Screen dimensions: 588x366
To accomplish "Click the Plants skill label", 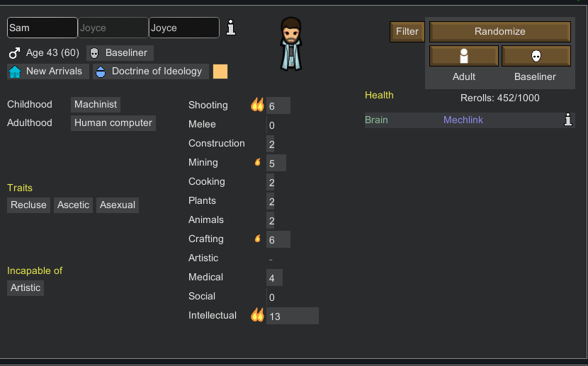I will coord(202,200).
